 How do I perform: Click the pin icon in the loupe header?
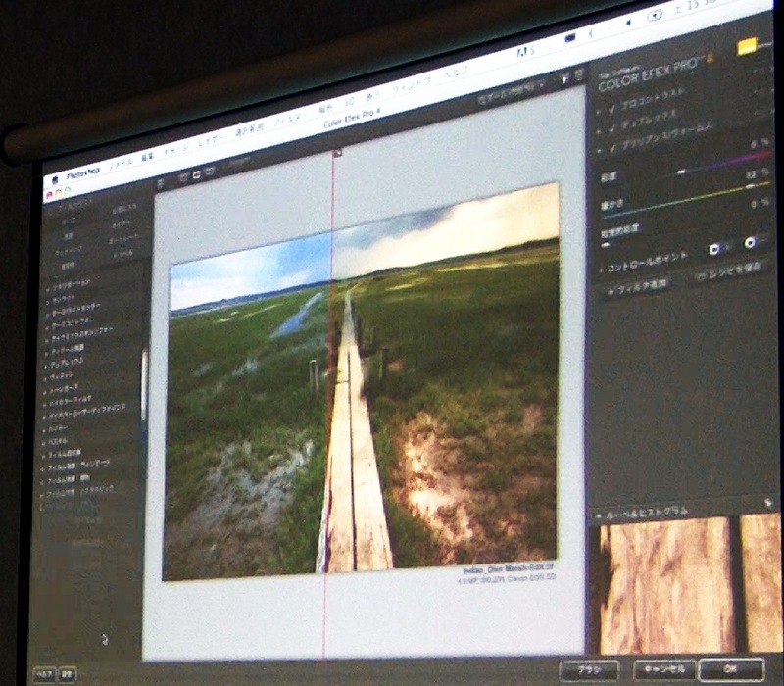(x=768, y=503)
